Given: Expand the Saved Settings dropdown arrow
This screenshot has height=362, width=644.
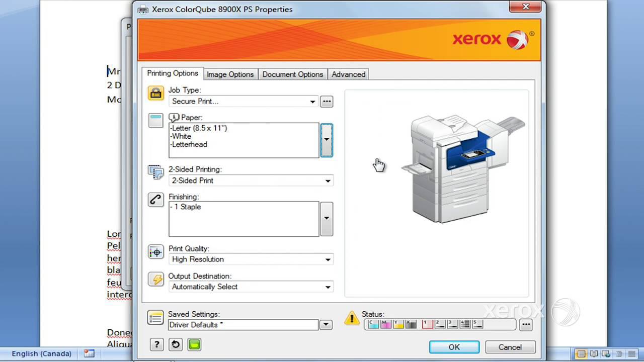Looking at the screenshot, I should coord(326,325).
